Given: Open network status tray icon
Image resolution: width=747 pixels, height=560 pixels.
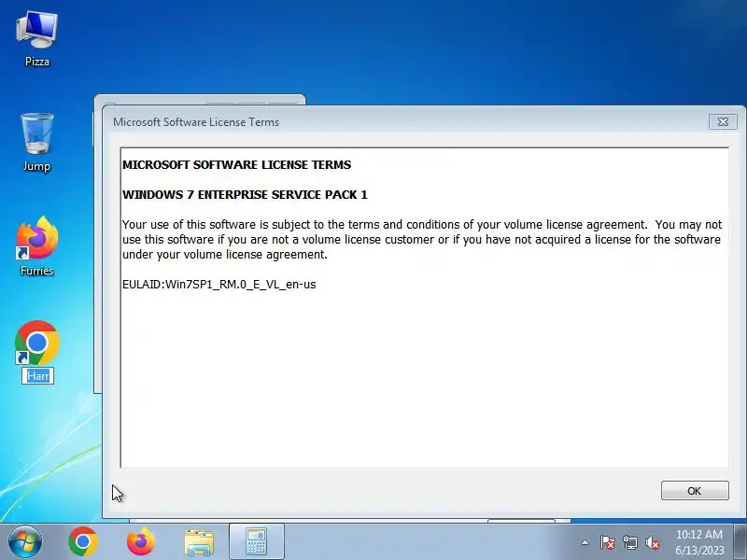Looking at the screenshot, I should tap(629, 542).
